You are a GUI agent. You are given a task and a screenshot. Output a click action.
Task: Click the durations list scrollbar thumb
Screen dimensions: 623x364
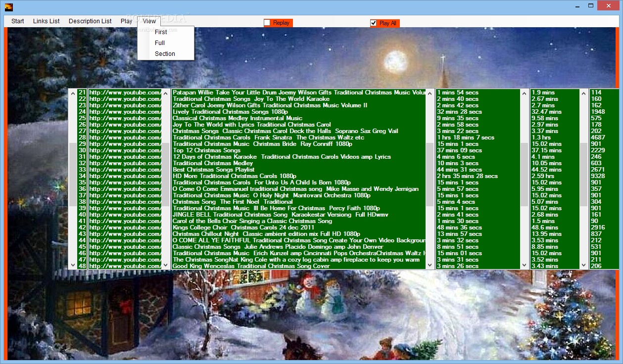click(524, 175)
